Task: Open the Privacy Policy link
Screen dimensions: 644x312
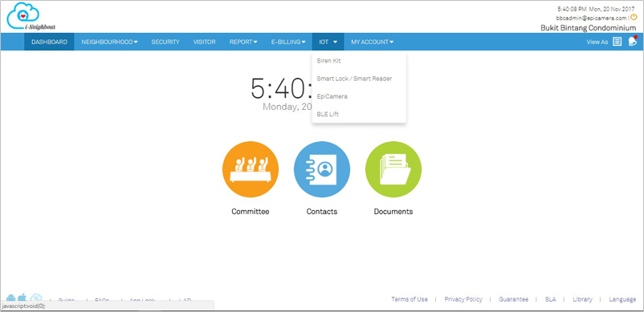Action: [463, 299]
